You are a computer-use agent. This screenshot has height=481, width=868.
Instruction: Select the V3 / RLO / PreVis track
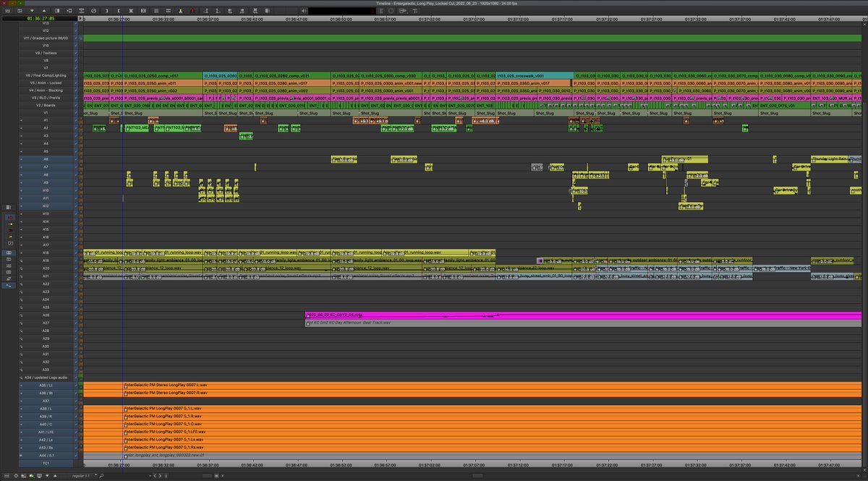coord(46,98)
